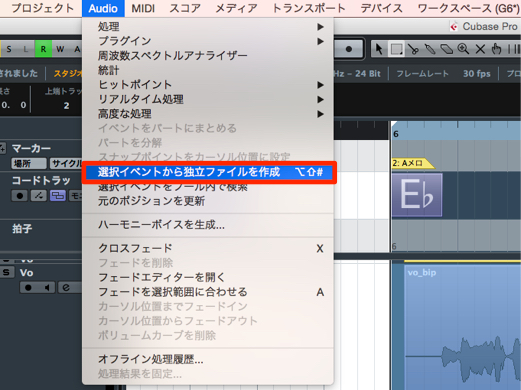This screenshot has width=521, height=390.
Task: Click the 上端トラック value 2
Action: 66,105
